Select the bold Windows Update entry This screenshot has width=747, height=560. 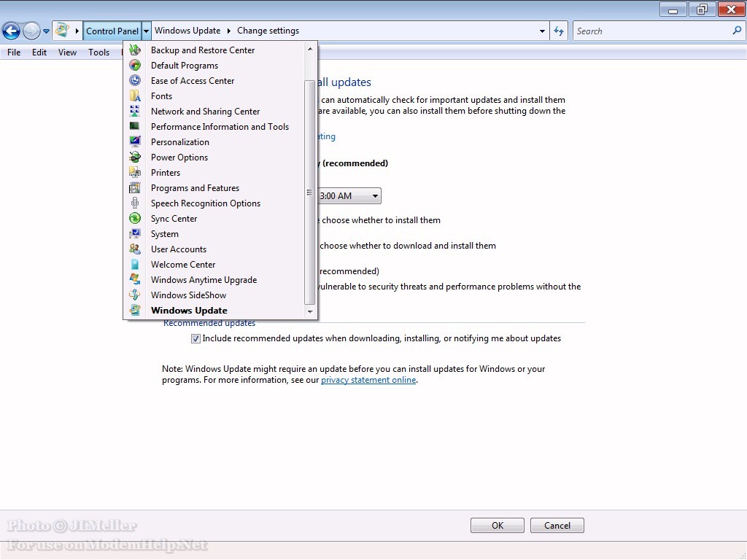coord(214,310)
